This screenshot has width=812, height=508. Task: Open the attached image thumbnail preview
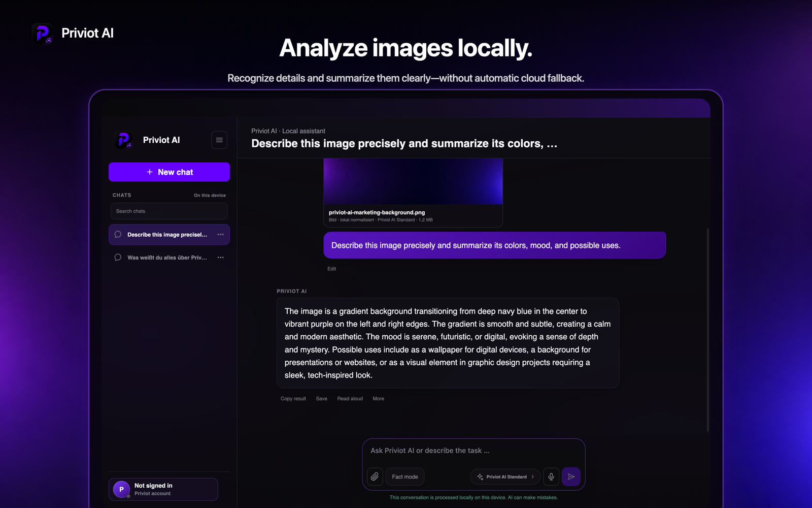pyautogui.click(x=413, y=181)
